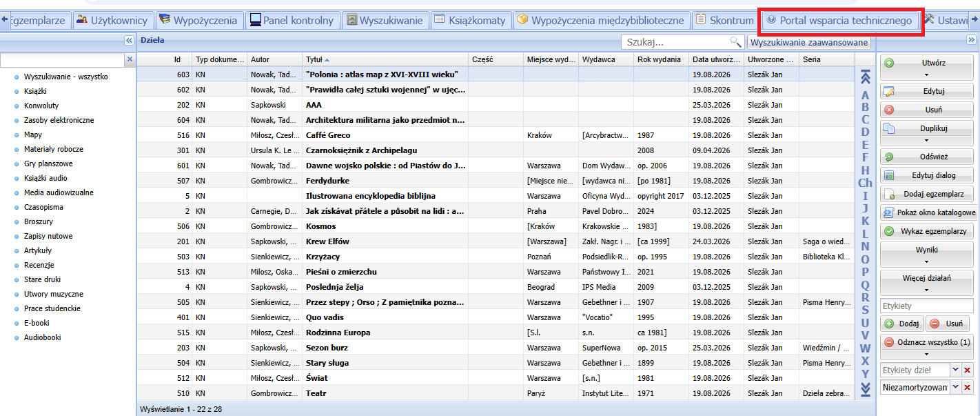
Task: Click the Edytuj pencil button
Action: 927,91
